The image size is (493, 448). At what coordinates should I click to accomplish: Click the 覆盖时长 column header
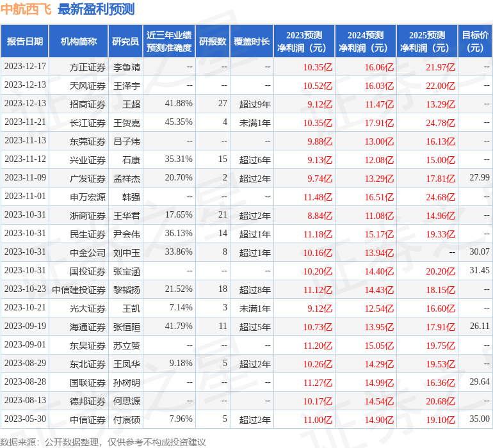[252, 41]
